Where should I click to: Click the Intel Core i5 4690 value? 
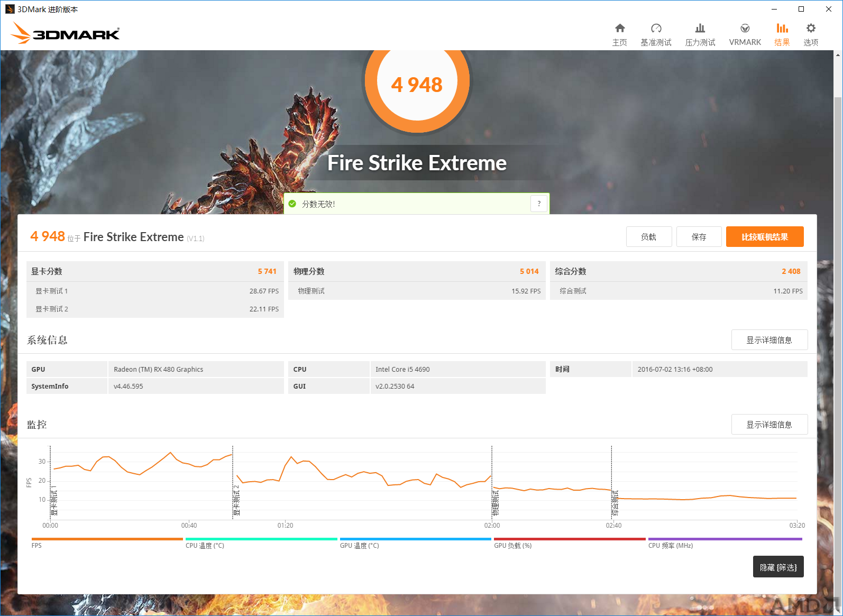[x=402, y=369]
